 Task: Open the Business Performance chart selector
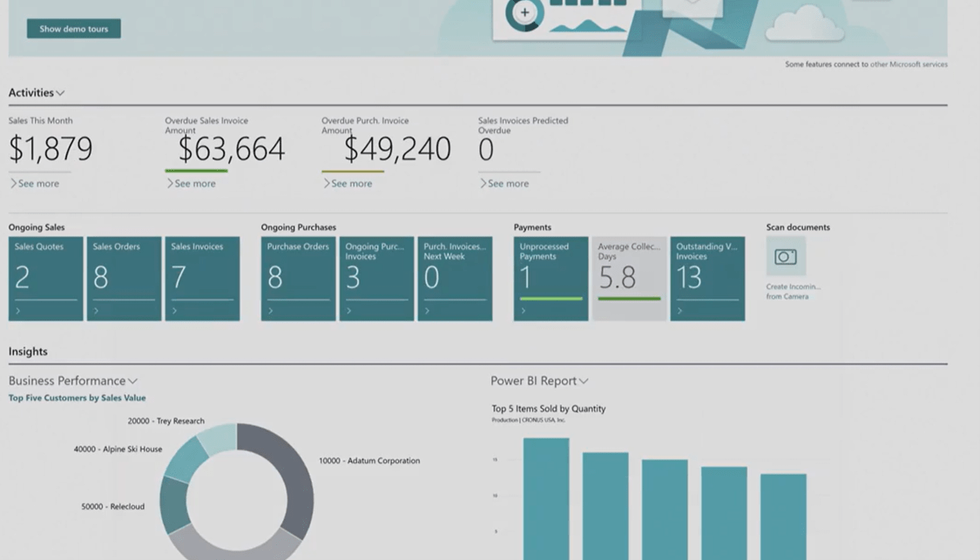pyautogui.click(x=132, y=381)
